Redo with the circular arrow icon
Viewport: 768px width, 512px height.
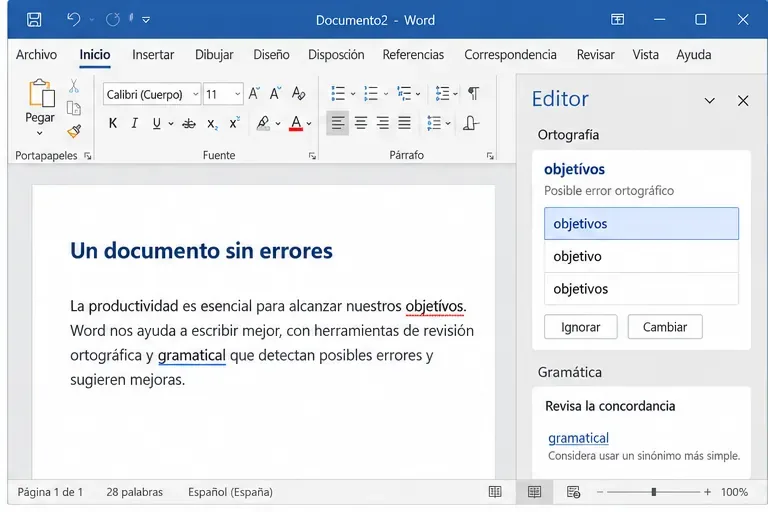[x=113, y=20]
